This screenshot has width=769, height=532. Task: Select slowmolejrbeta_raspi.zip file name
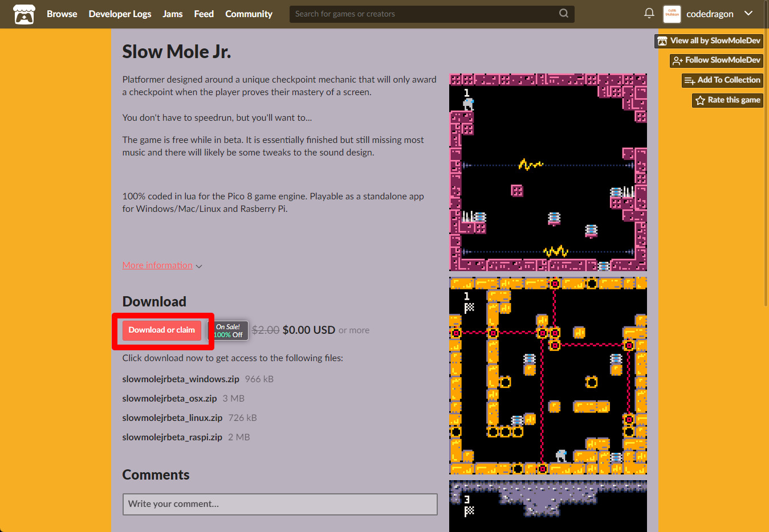point(172,437)
